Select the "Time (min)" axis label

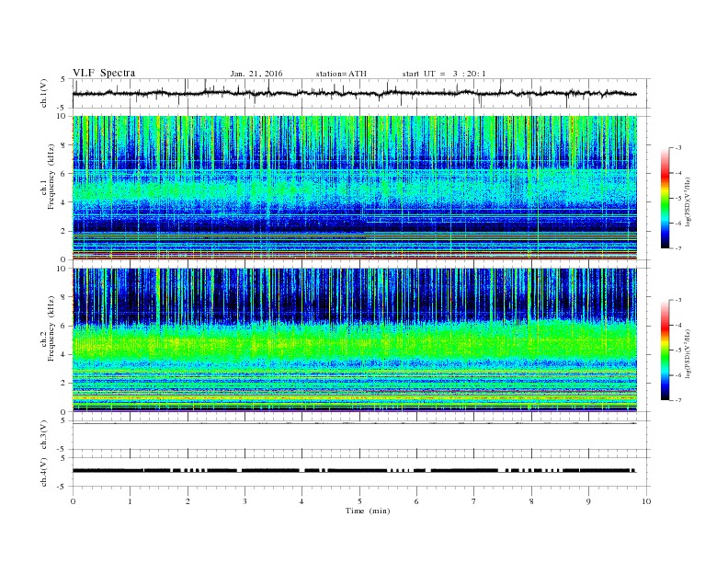pos(368,511)
